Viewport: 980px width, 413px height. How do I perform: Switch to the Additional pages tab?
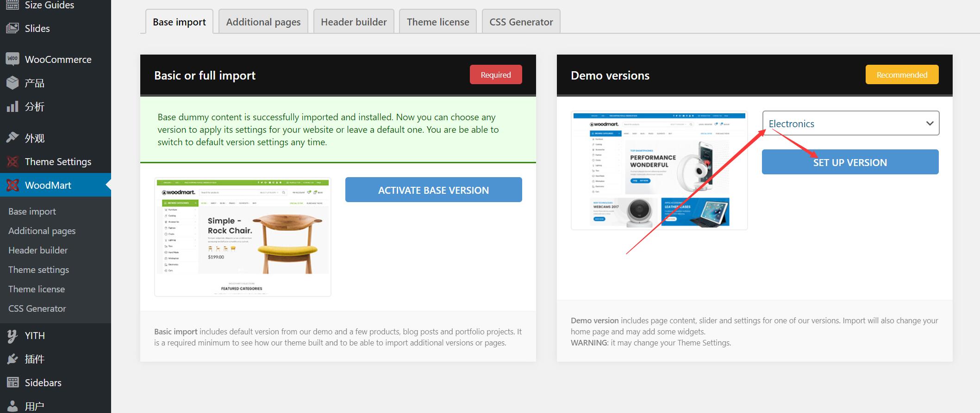(x=263, y=22)
